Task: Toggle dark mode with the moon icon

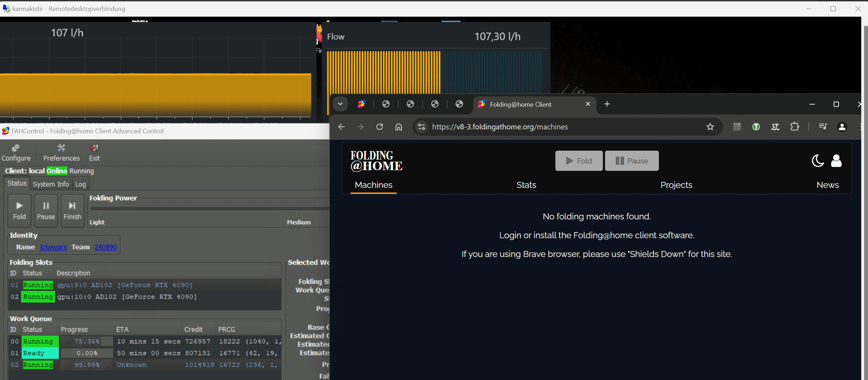Action: point(818,161)
